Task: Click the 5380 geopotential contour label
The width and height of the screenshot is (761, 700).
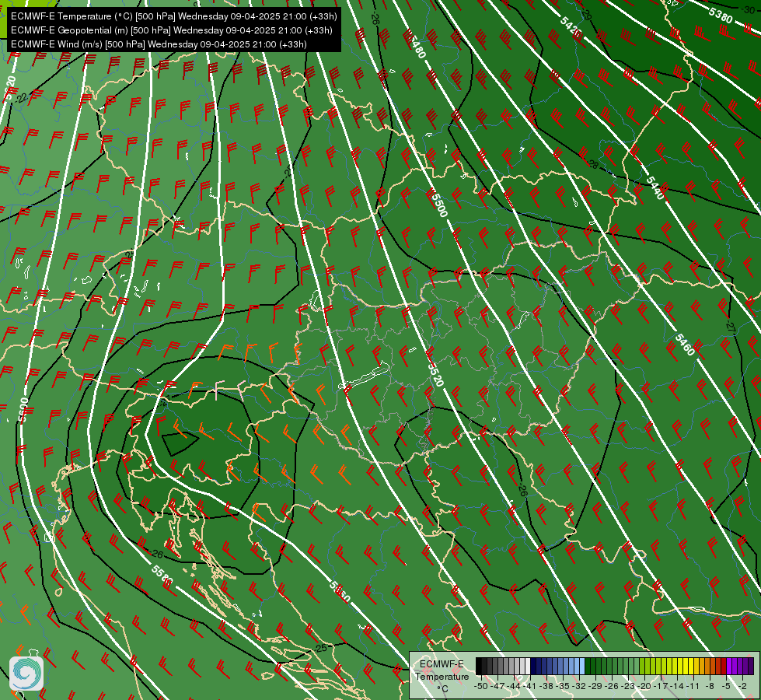Action: (x=721, y=15)
